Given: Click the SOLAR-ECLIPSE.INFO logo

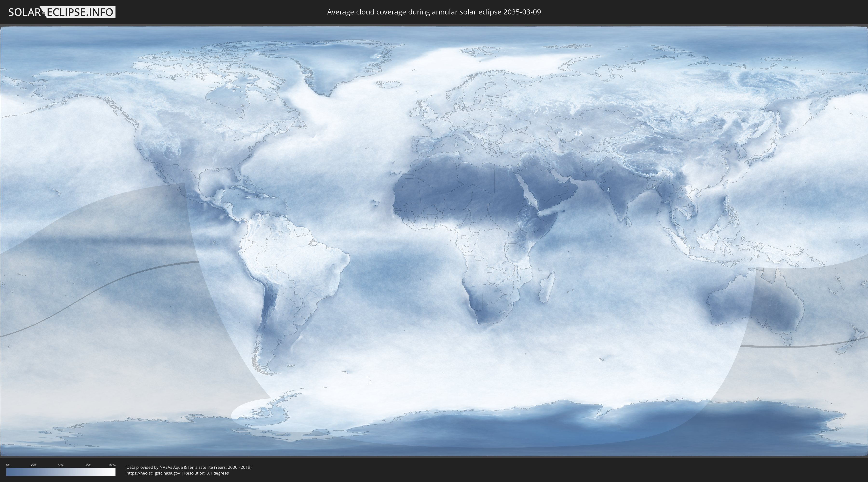Looking at the screenshot, I should [x=62, y=12].
